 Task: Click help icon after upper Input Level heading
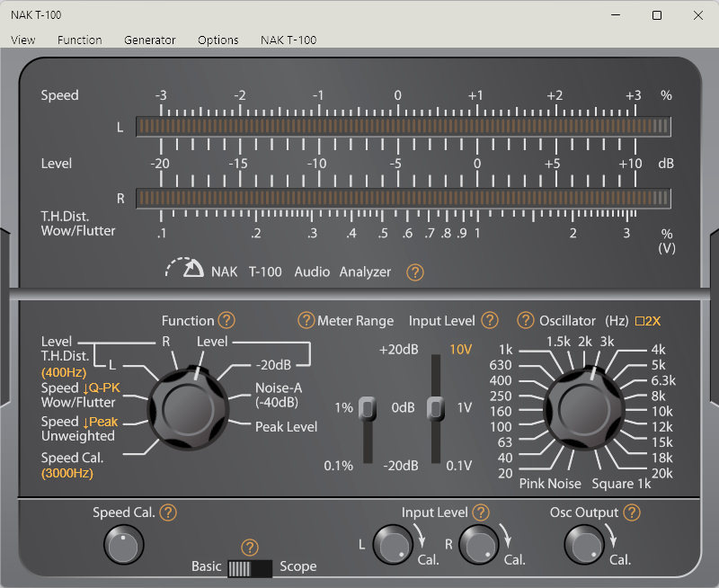(490, 320)
